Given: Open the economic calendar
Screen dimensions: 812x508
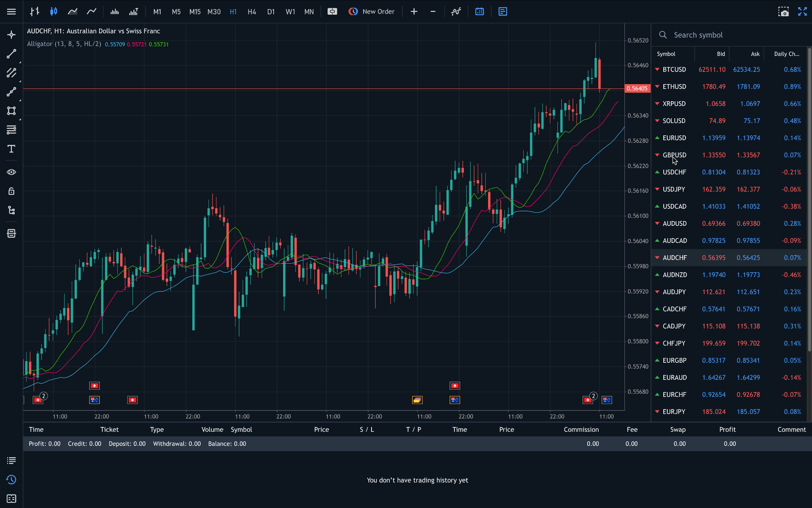Looking at the screenshot, I should pos(480,12).
